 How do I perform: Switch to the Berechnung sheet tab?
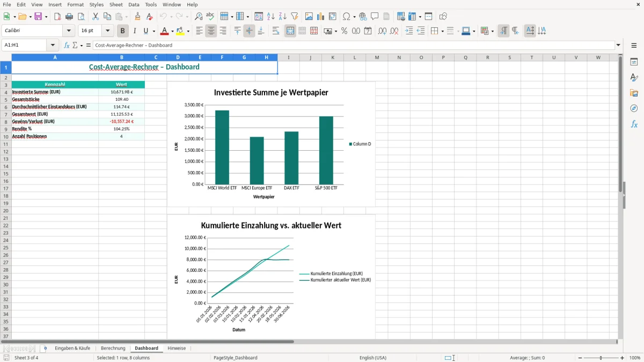113,349
